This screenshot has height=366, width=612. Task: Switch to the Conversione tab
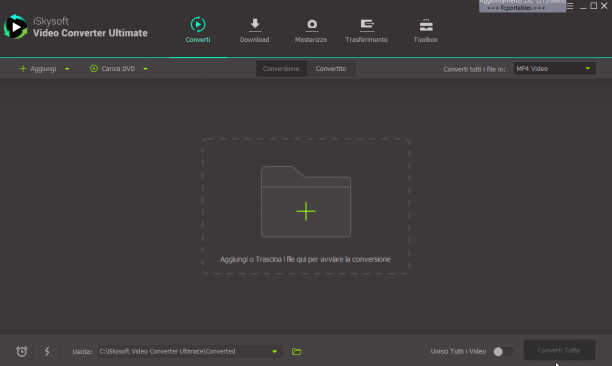coord(281,69)
